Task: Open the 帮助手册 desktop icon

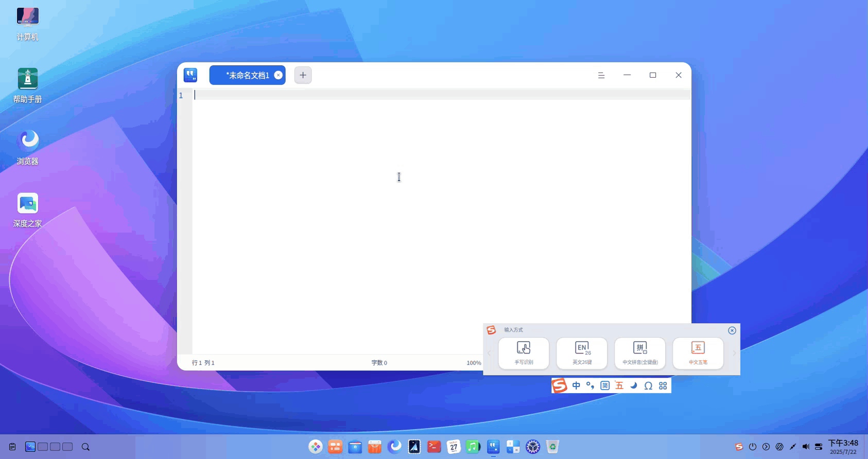Action: 27,86
